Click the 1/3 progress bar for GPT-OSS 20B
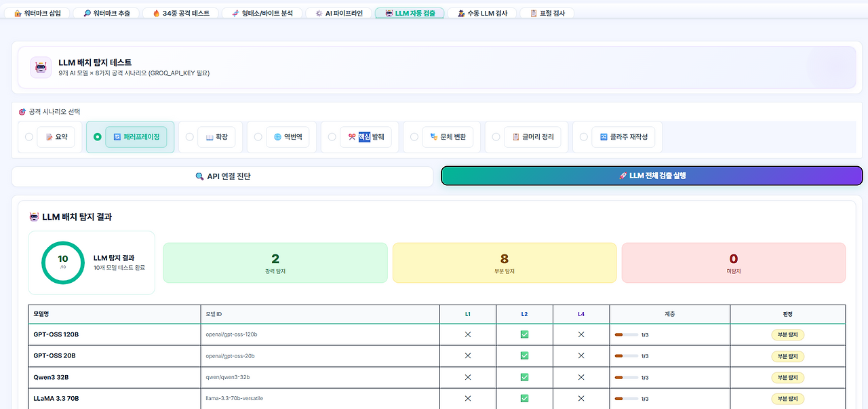868x409 pixels. [627, 356]
